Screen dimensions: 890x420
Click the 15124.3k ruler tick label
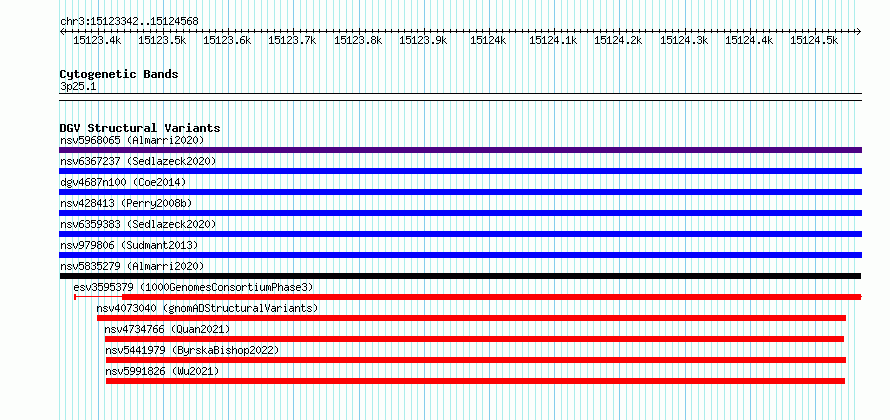[684, 40]
